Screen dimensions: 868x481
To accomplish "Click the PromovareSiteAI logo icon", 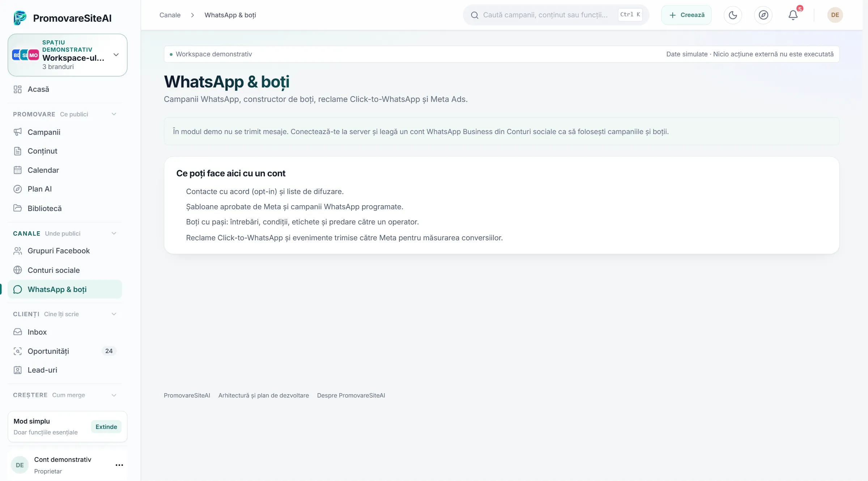I will [x=20, y=18].
